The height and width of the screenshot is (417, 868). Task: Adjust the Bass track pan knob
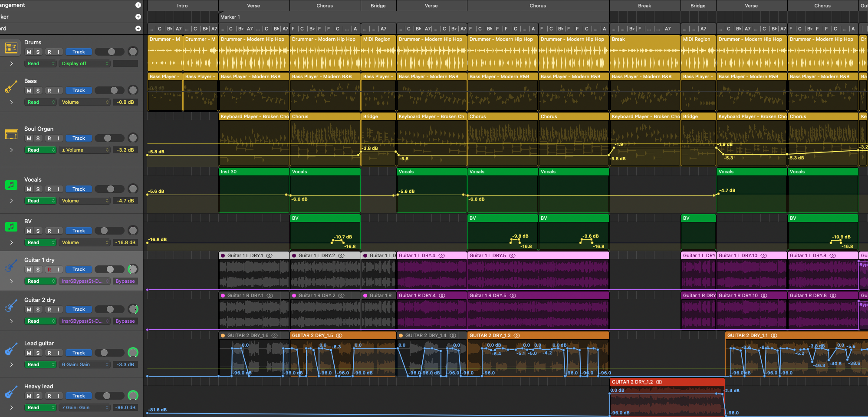(x=133, y=90)
